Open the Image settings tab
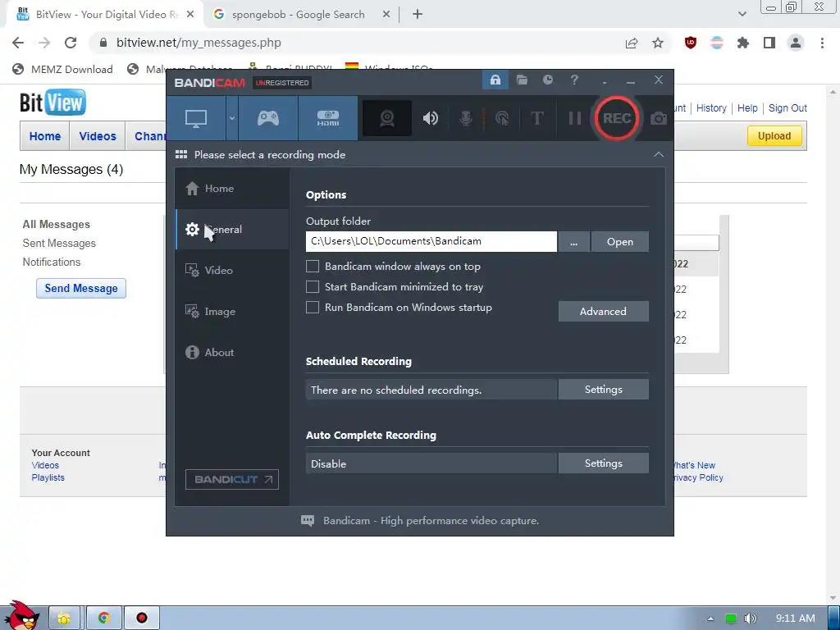The height and width of the screenshot is (630, 840). click(x=232, y=311)
